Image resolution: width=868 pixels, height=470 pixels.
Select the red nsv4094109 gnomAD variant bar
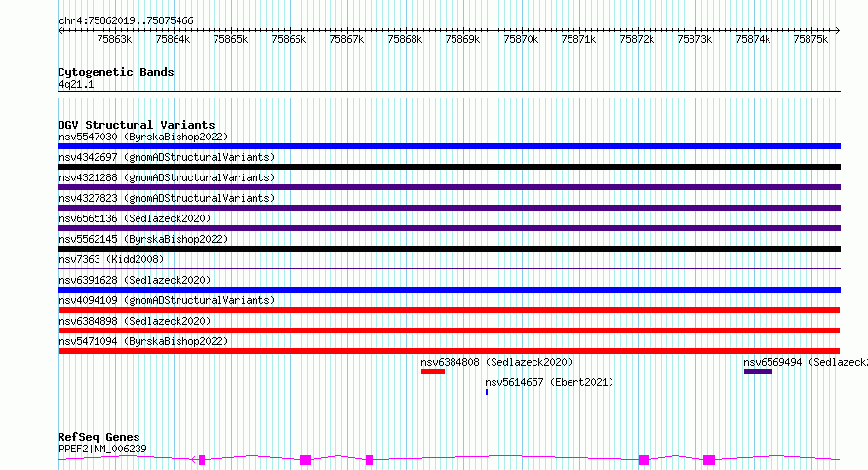[449, 310]
